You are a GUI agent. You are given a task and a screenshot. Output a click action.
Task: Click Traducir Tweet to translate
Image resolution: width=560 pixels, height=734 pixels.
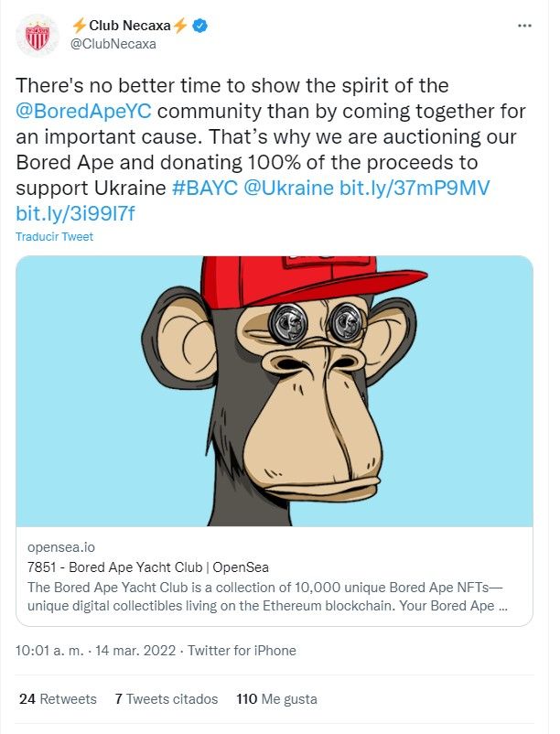[54, 236]
